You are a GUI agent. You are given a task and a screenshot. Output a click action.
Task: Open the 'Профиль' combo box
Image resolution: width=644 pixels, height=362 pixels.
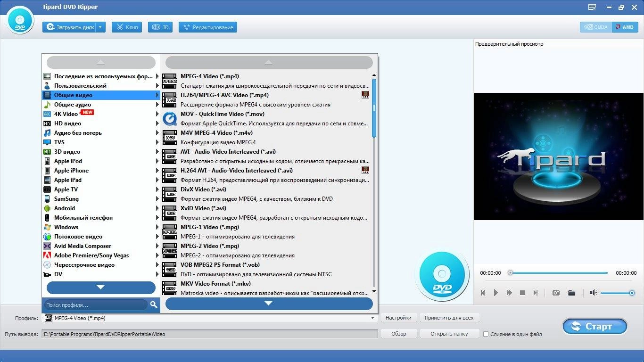211,318
